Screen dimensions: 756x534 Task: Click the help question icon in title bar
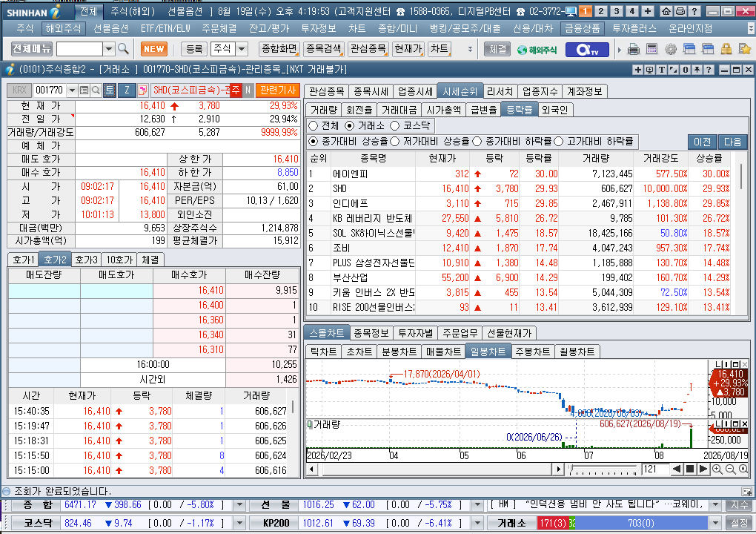tap(694, 11)
